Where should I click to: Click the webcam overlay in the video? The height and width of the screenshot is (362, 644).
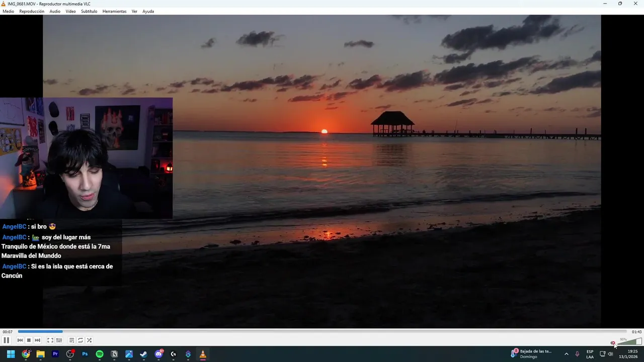[x=86, y=158]
